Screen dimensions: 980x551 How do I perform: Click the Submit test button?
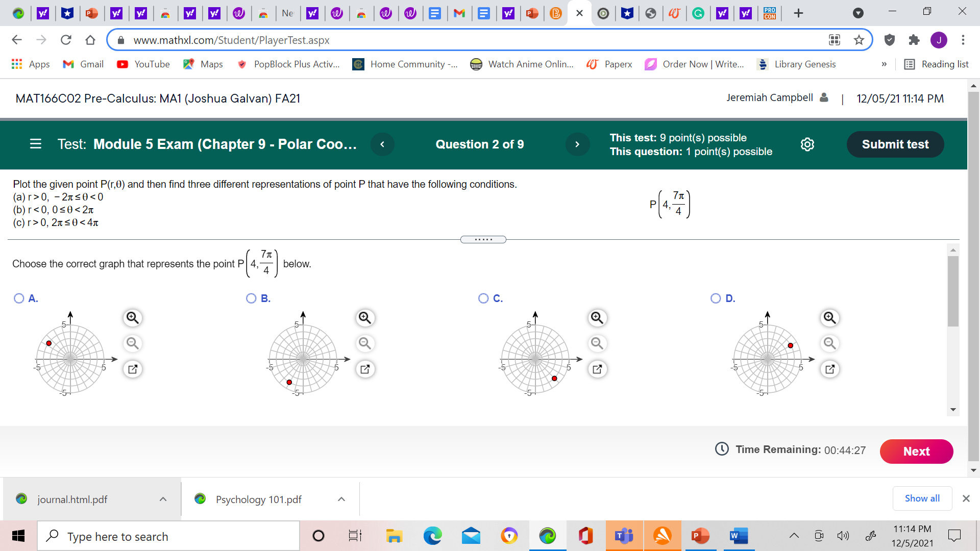click(x=895, y=144)
